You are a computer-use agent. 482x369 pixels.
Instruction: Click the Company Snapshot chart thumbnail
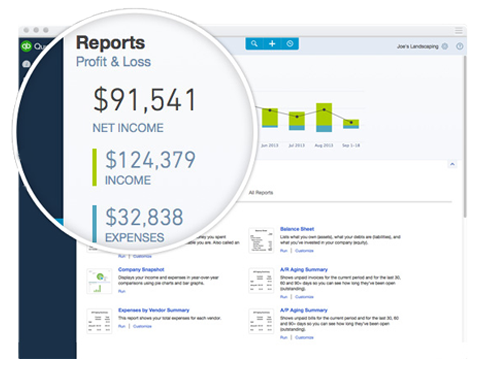coord(99,281)
